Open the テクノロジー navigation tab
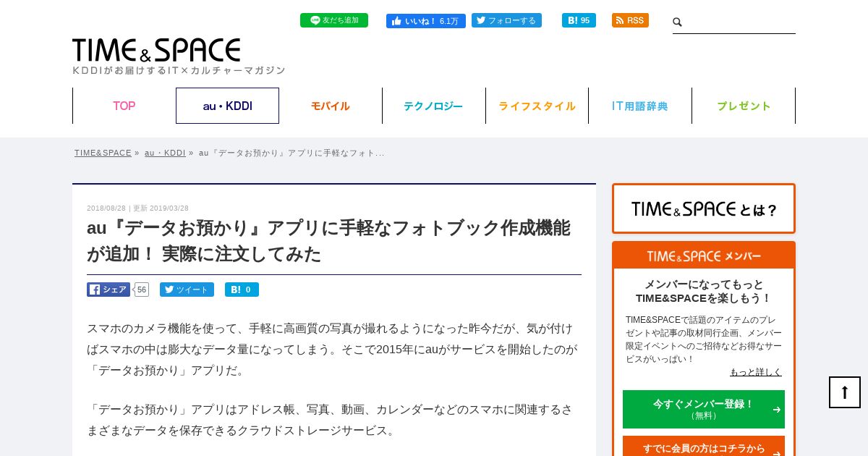Screen dimensions: 868x456 point(433,106)
